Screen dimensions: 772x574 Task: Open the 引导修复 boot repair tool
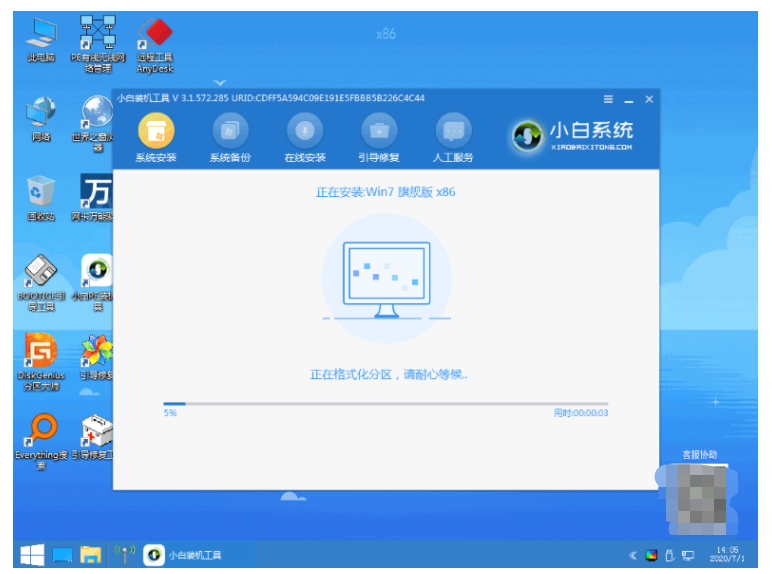coord(380,137)
